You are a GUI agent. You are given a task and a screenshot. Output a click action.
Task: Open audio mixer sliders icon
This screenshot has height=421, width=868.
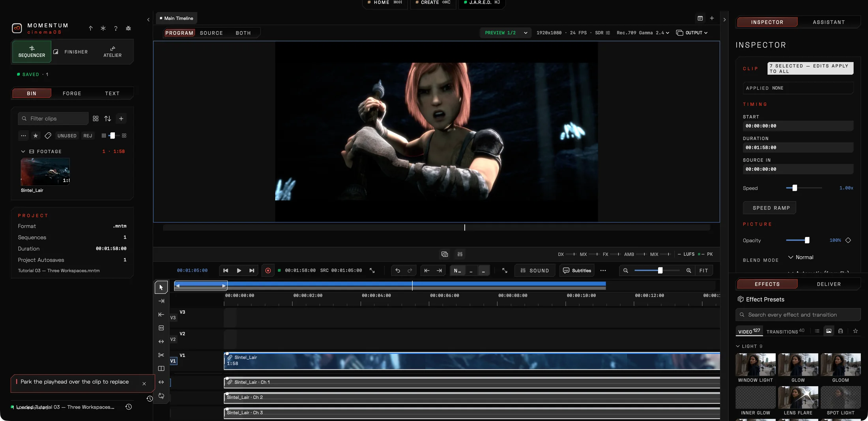pos(460,254)
